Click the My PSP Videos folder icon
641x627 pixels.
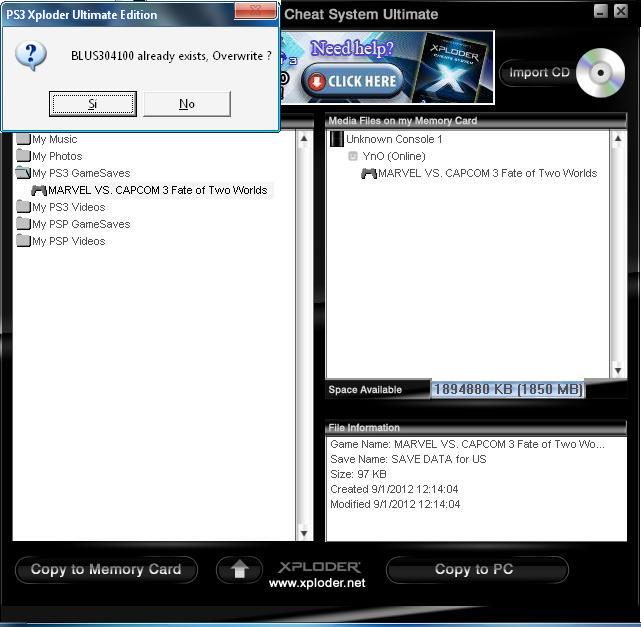point(24,241)
